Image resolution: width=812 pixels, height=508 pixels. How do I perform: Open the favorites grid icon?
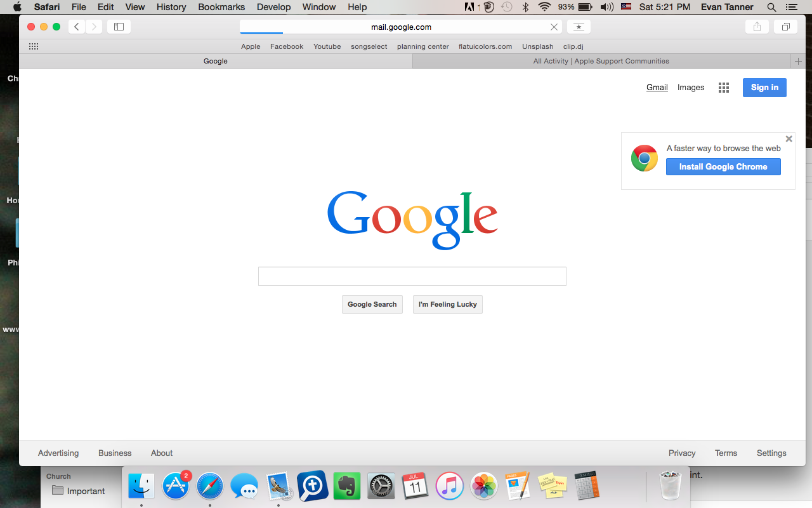click(x=34, y=46)
